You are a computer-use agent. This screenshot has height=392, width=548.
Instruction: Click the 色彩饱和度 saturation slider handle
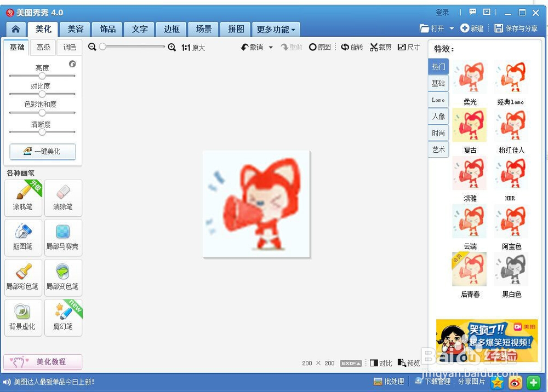[42, 113]
